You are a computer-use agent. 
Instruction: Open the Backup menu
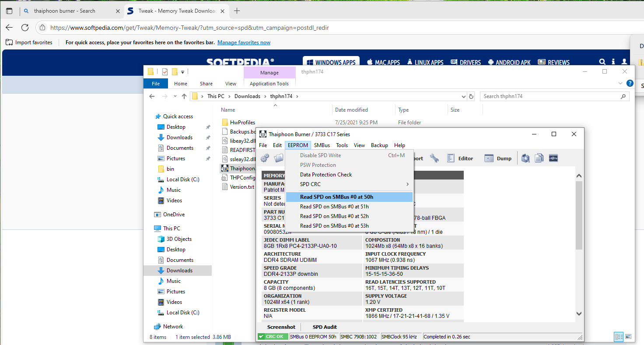[379, 145]
